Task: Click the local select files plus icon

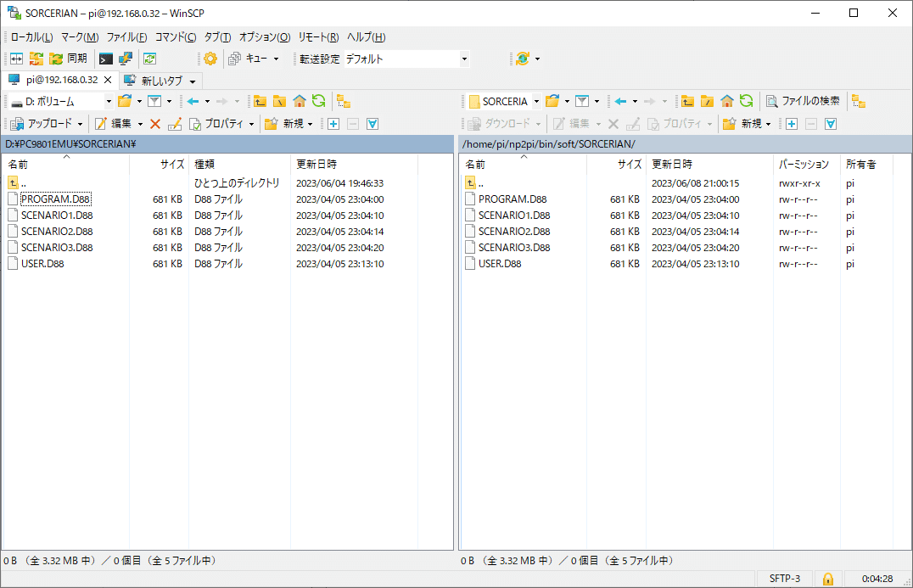Action: point(333,123)
